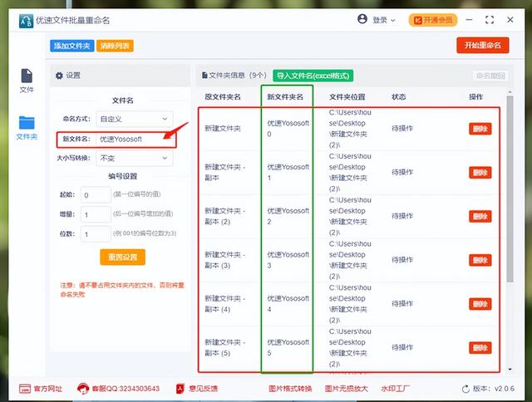Image resolution: width=532 pixels, height=402 pixels.
Task: Click the vertical scrollbar of folder list
Action: 510,189
